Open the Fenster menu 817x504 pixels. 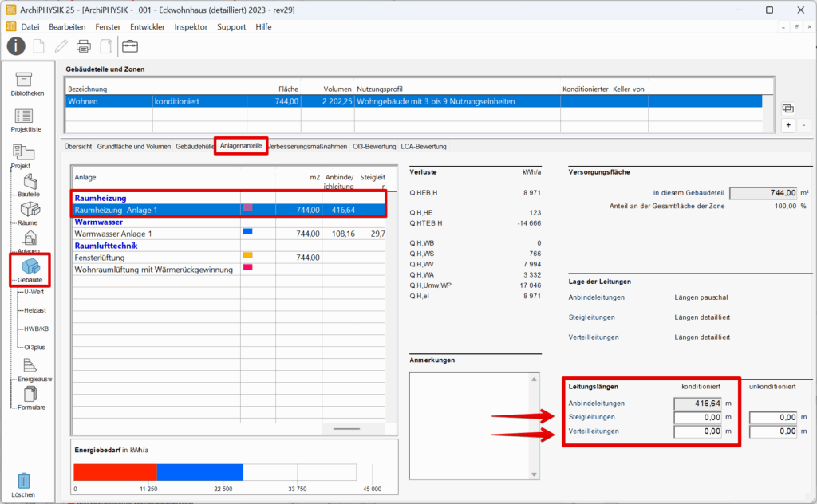pos(108,26)
